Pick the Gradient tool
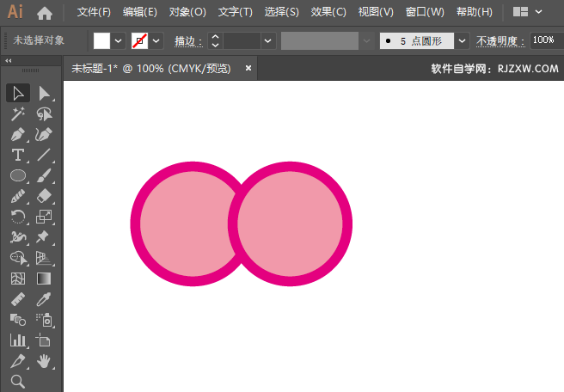The width and height of the screenshot is (564, 392). 44,279
